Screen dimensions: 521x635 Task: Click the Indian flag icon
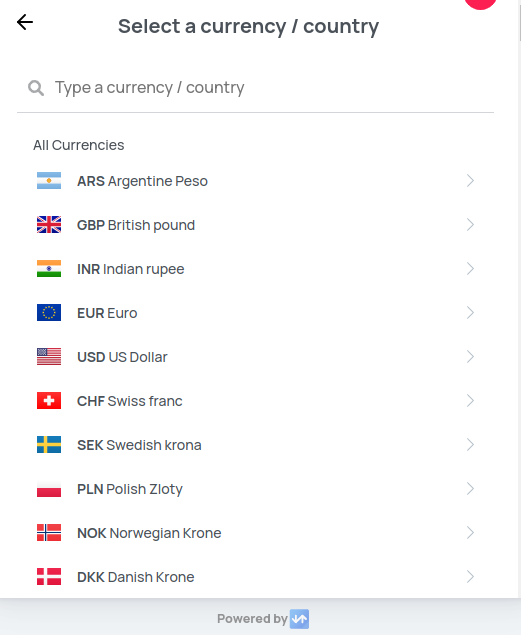point(49,268)
